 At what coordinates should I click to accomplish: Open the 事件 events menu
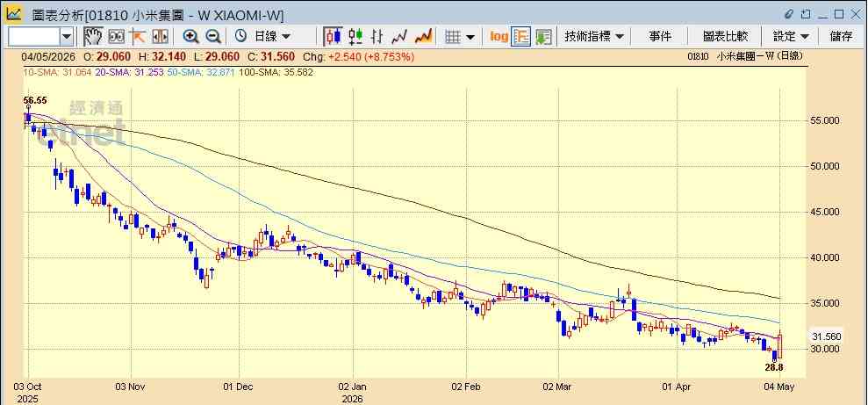click(660, 37)
